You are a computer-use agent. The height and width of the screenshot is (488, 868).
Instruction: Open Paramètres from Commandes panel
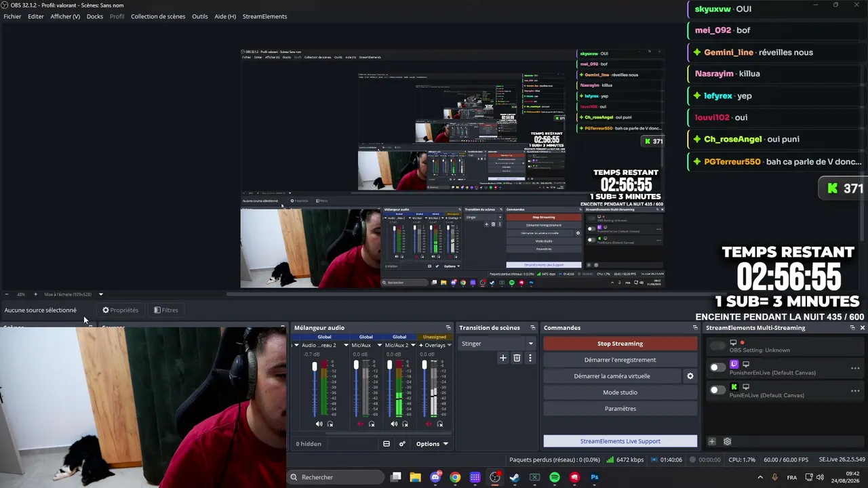pyautogui.click(x=620, y=409)
